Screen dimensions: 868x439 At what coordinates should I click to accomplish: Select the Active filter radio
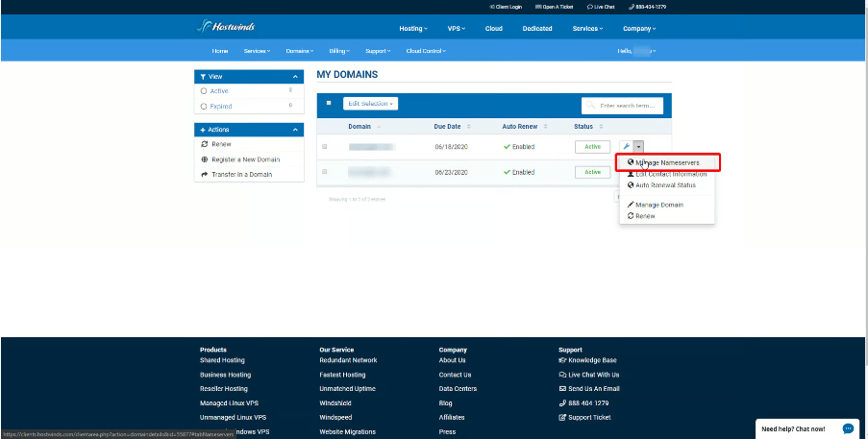tap(204, 91)
